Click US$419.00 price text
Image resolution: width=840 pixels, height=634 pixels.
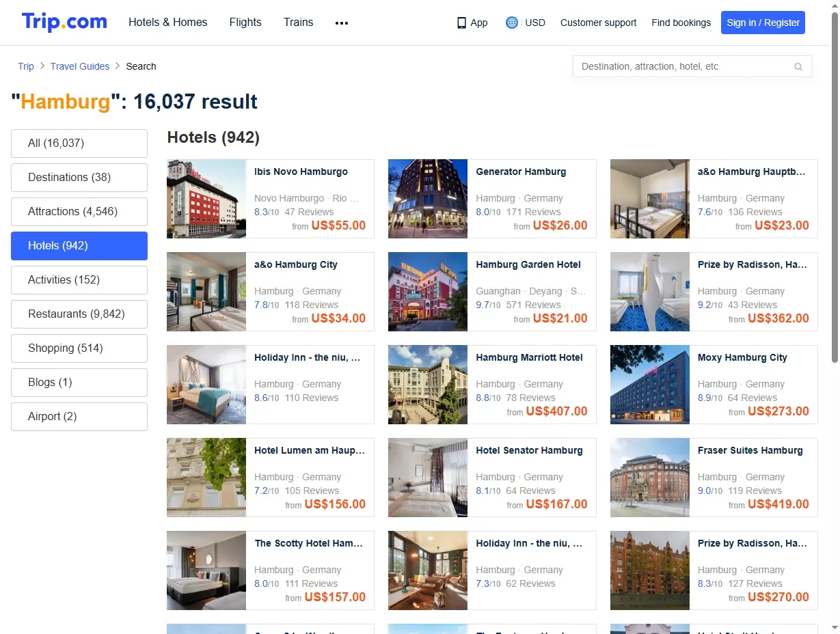click(x=778, y=504)
